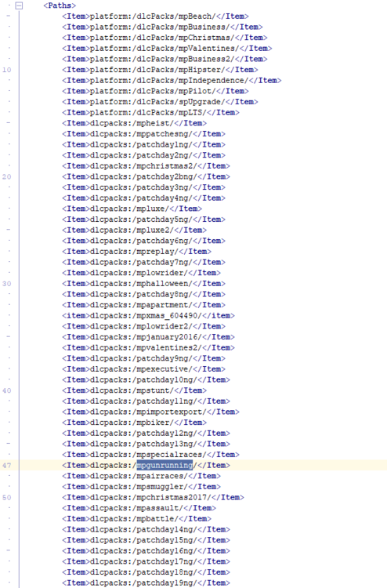This screenshot has width=387, height=588.
Task: Click line number 30 in gutter
Action: pos(7,284)
